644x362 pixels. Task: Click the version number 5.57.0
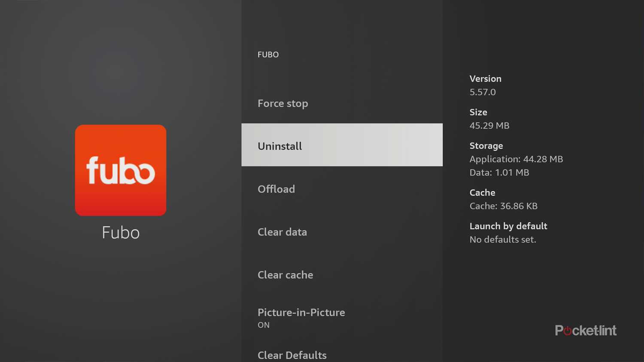point(483,92)
